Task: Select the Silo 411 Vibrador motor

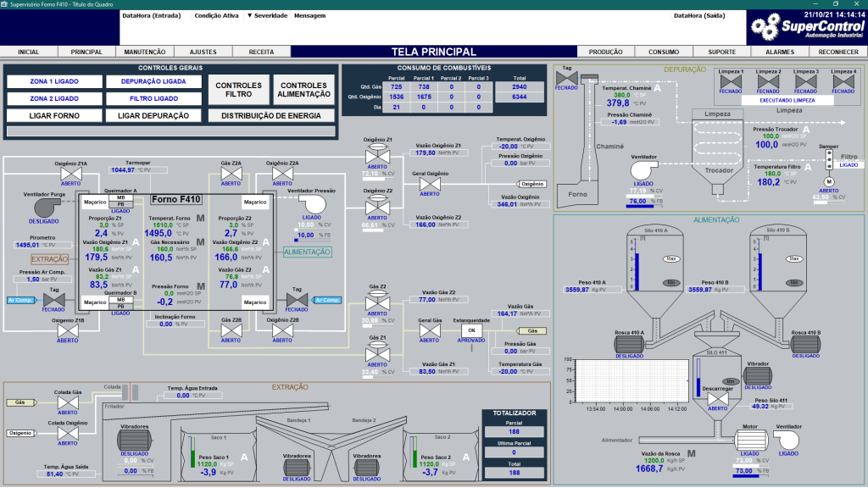Action: coord(758,375)
